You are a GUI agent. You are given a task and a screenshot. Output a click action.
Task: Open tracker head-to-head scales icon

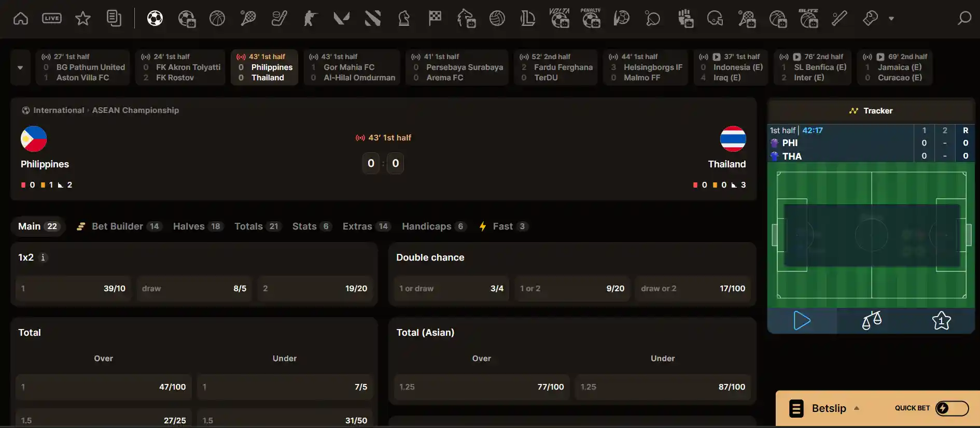pos(872,321)
